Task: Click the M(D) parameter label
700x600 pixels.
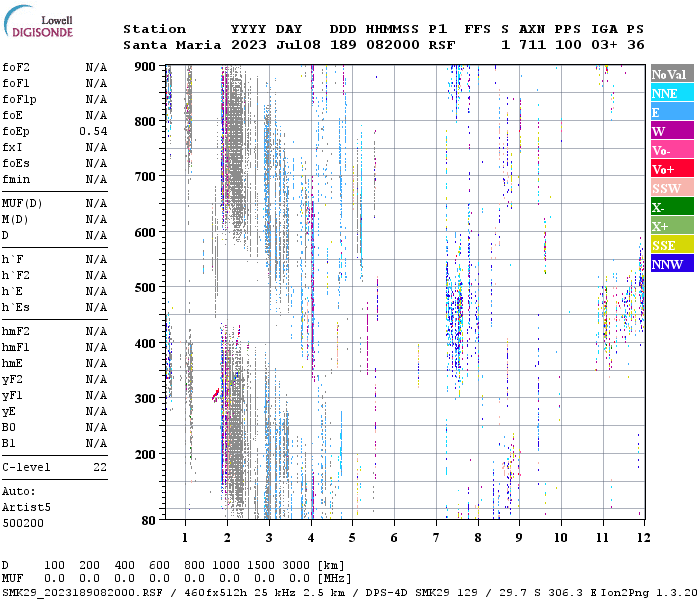Action: [x=15, y=220]
